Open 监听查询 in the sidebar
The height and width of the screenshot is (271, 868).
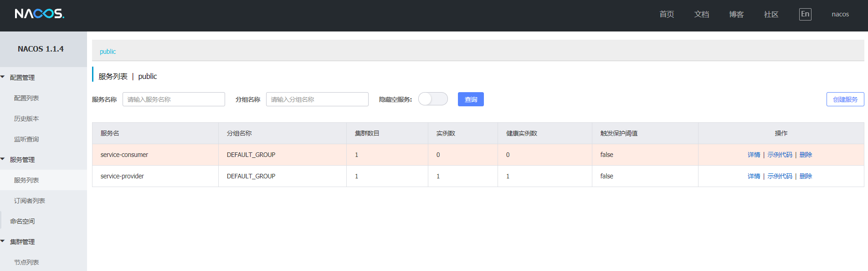[x=26, y=139]
